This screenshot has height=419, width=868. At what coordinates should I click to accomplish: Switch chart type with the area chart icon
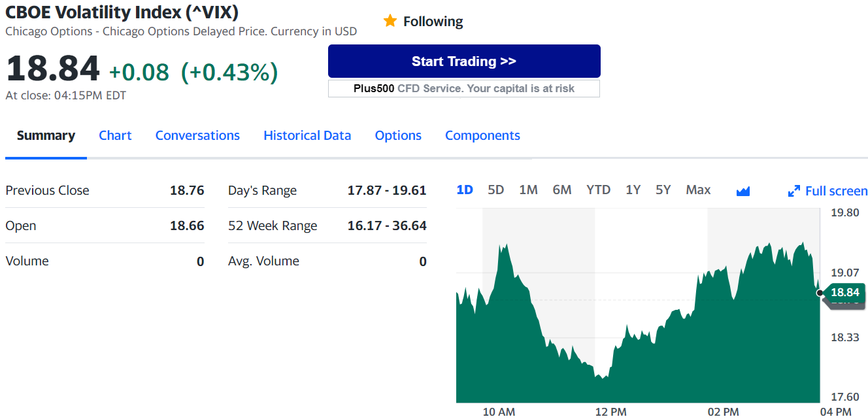[x=743, y=191]
